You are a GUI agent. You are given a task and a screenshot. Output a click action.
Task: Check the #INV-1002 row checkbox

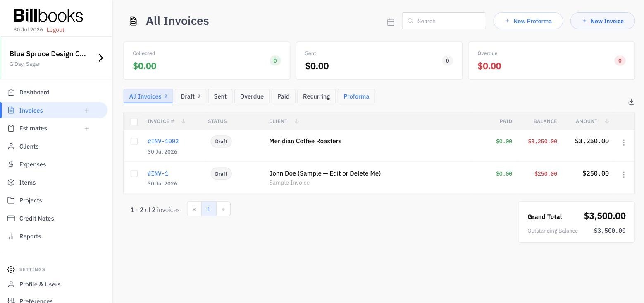coord(134,142)
